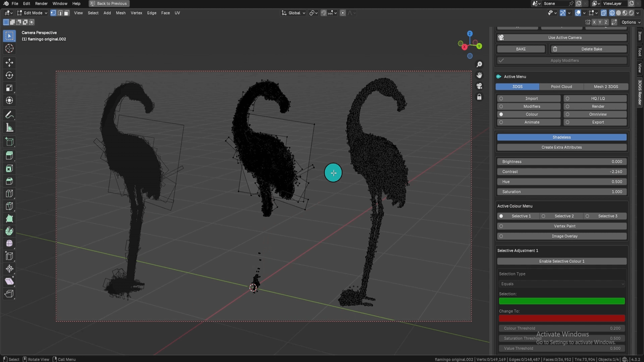The image size is (644, 362).
Task: Expand the Options dropdown
Action: pos(631,22)
